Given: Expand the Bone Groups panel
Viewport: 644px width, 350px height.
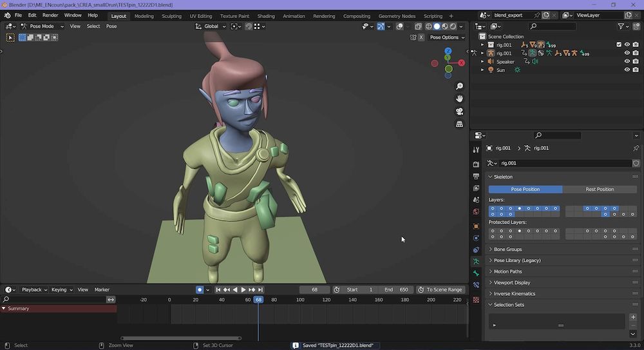Looking at the screenshot, I should tap(507, 249).
